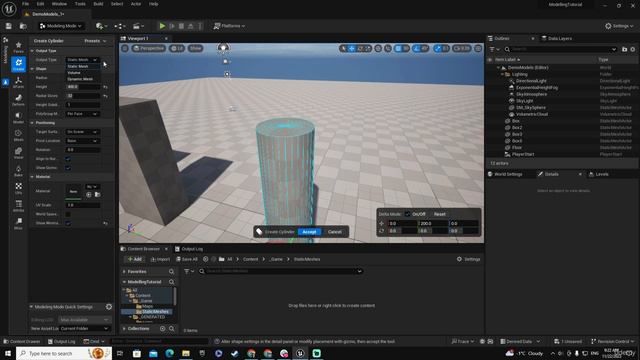Open the UVs tools category

tap(18, 188)
